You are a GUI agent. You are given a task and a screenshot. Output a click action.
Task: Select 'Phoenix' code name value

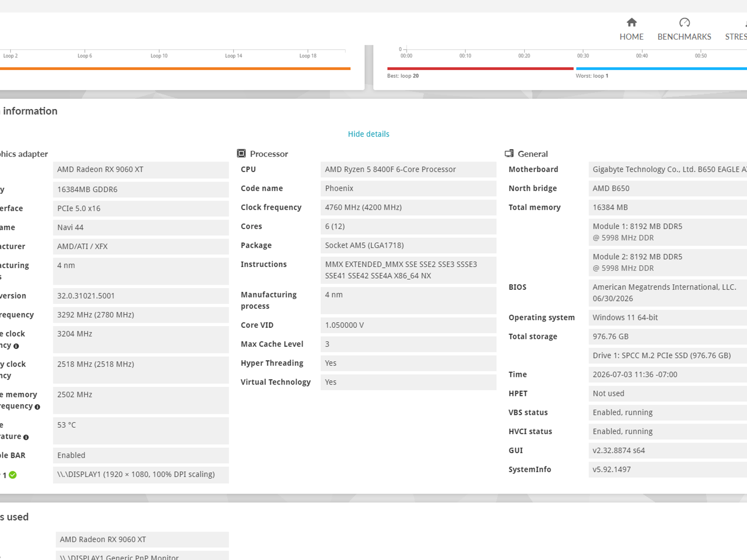tap(409, 188)
